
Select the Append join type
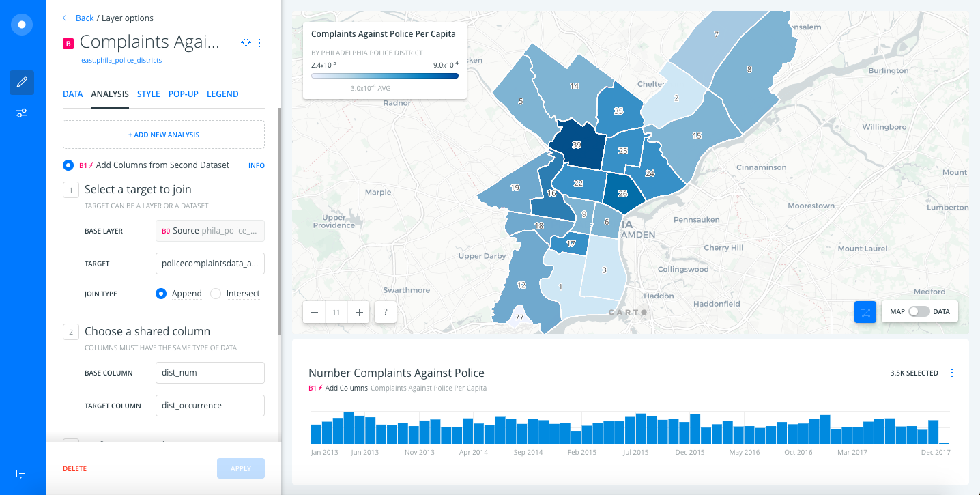click(162, 294)
